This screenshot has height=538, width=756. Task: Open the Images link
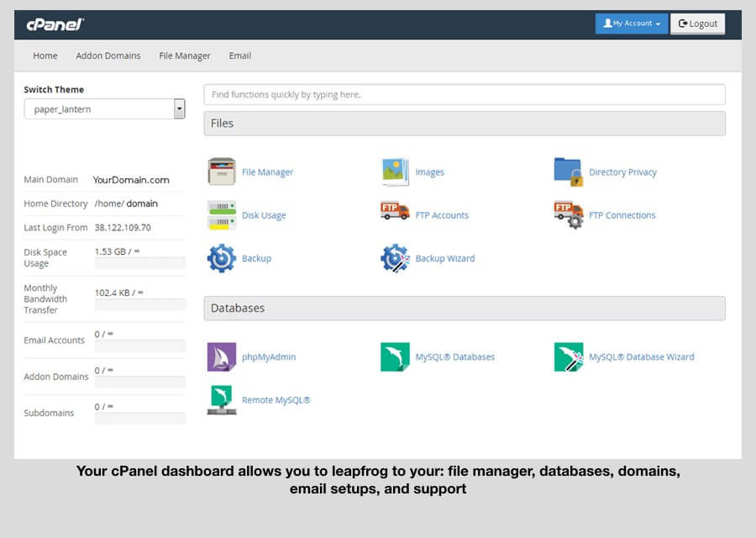click(x=429, y=171)
